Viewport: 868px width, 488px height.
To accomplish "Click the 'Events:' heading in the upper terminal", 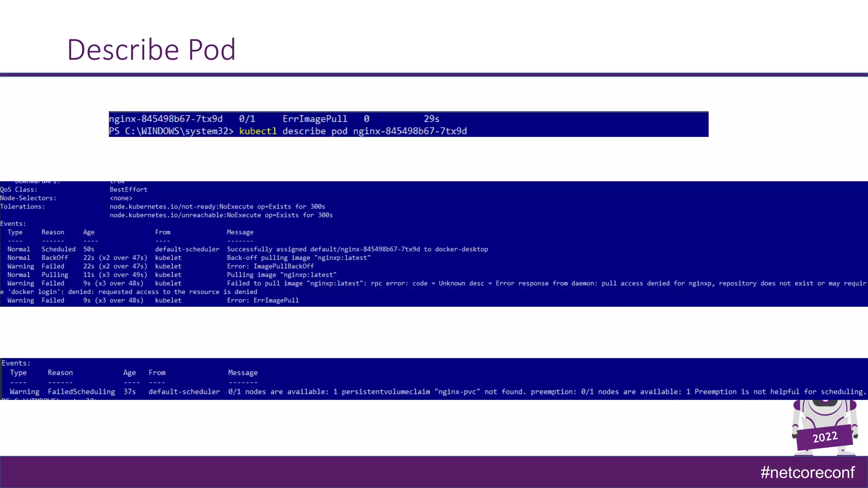I will [x=13, y=224].
